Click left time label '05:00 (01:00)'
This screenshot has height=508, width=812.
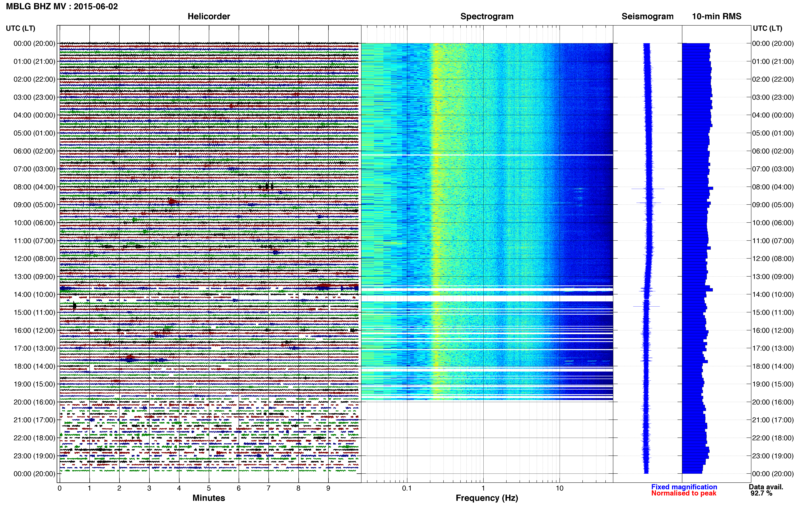click(34, 133)
